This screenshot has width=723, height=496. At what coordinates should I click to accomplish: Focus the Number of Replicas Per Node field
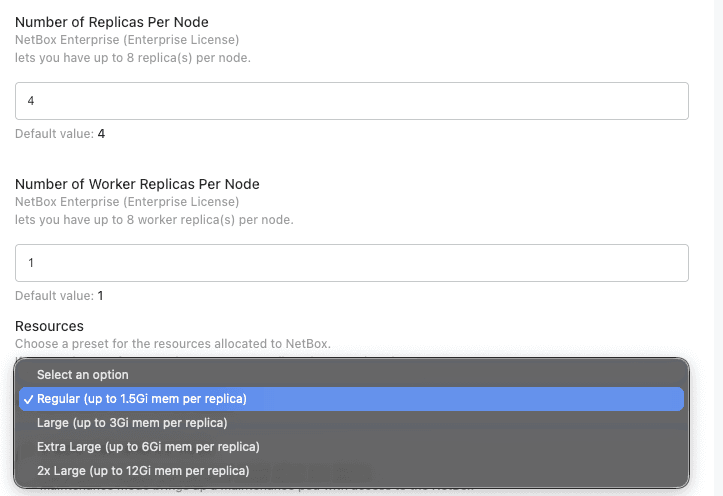(352, 101)
